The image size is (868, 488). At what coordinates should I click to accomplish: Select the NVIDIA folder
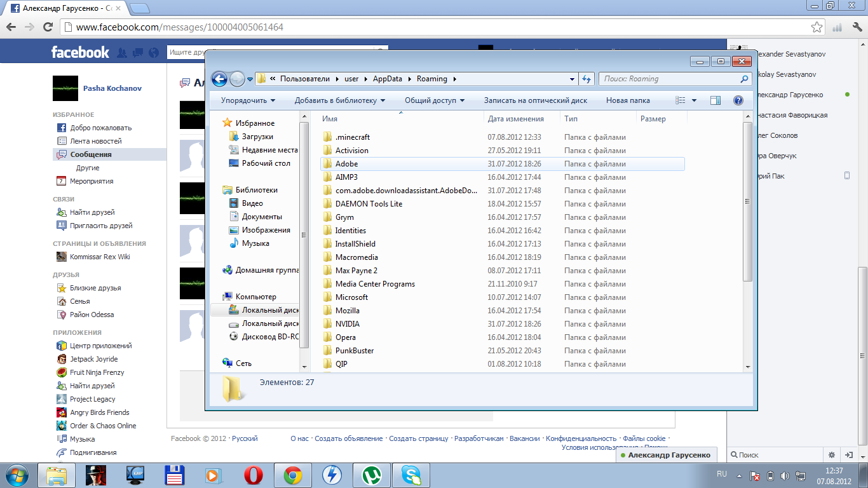click(347, 324)
